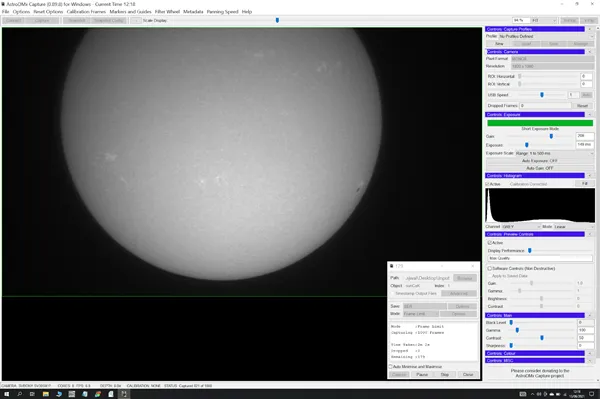
Task: Collapse the Exposure controls panel arrow
Action: (x=589, y=114)
